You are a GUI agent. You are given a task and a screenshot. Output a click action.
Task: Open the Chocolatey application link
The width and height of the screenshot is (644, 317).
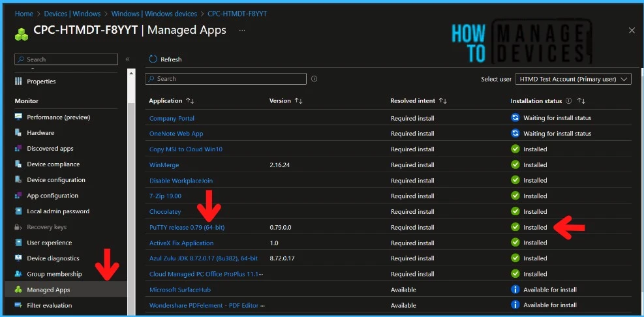coord(165,211)
